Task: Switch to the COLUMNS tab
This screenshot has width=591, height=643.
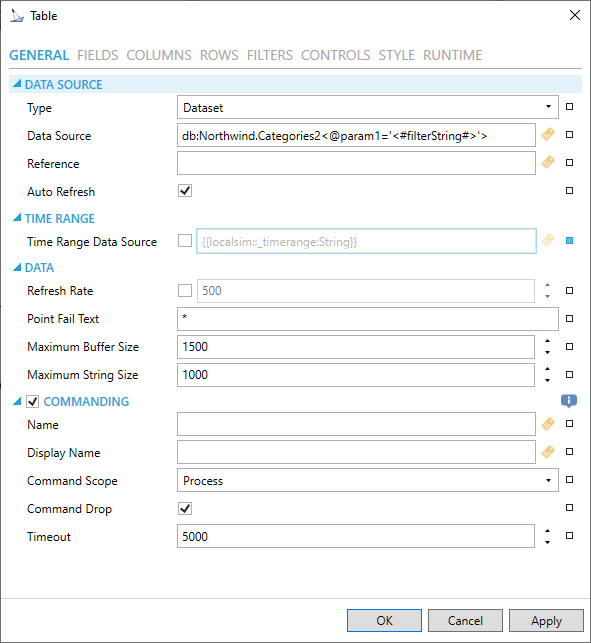Action: coord(159,55)
